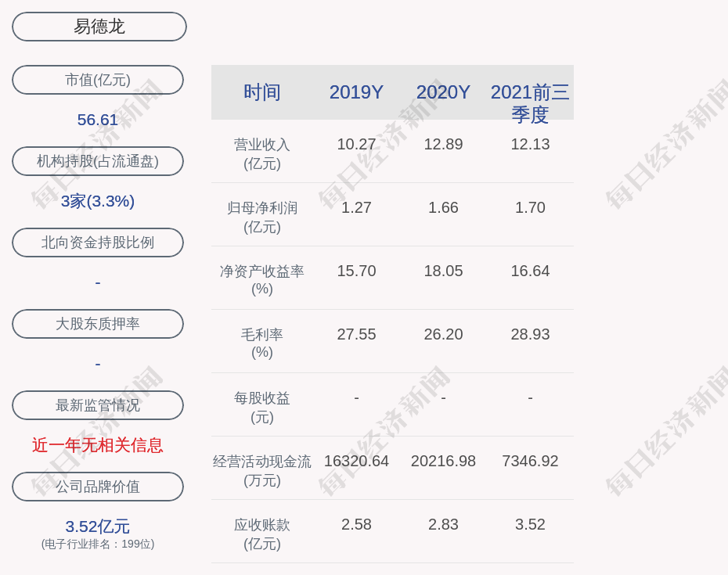Click the 营业收入(亿元) row label

click(x=262, y=154)
